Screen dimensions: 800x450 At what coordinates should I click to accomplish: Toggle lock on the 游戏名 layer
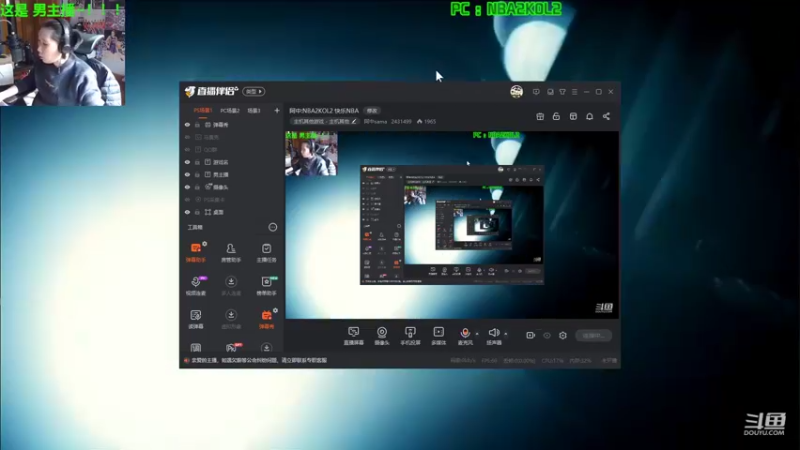(197, 162)
